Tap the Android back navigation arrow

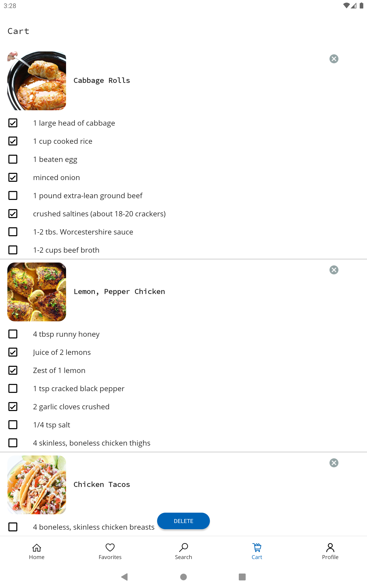125,577
